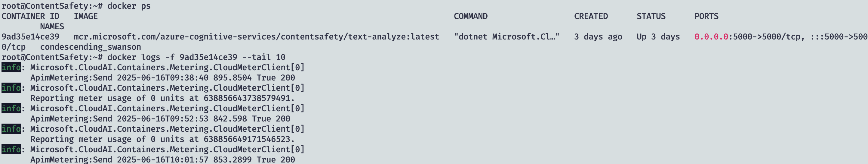Image resolution: width=868 pixels, height=164 pixels.
Task: Click the ApimMetering:Send 09:52:53 log line
Action: coord(160,119)
